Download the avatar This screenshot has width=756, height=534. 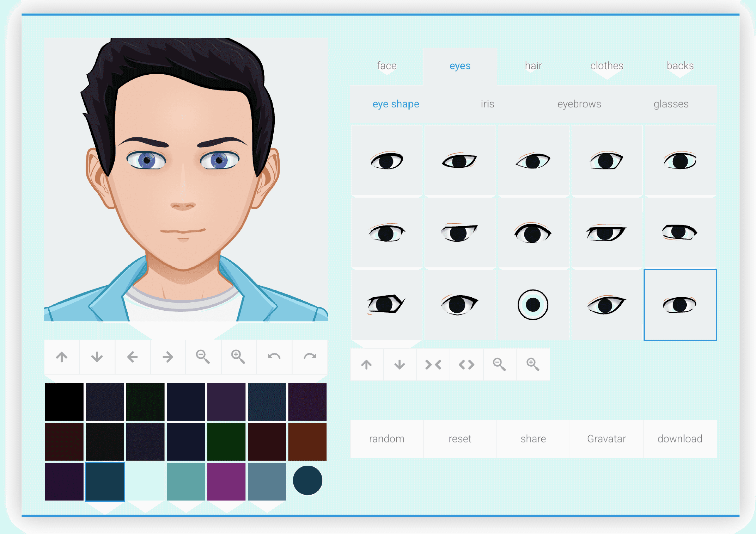pyautogui.click(x=680, y=439)
